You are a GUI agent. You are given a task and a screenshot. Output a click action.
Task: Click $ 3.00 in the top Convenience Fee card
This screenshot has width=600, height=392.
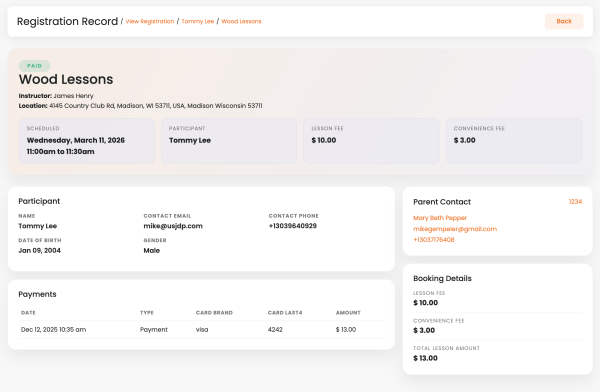tap(465, 140)
